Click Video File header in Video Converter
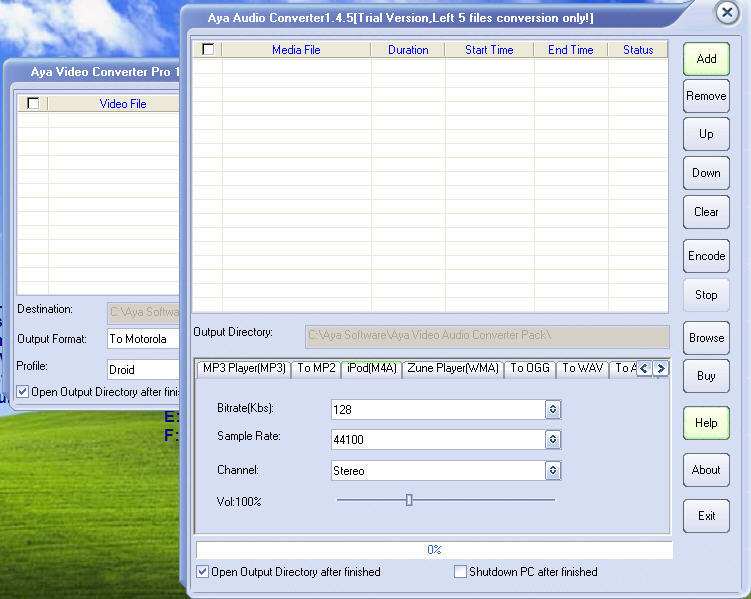 (x=114, y=103)
